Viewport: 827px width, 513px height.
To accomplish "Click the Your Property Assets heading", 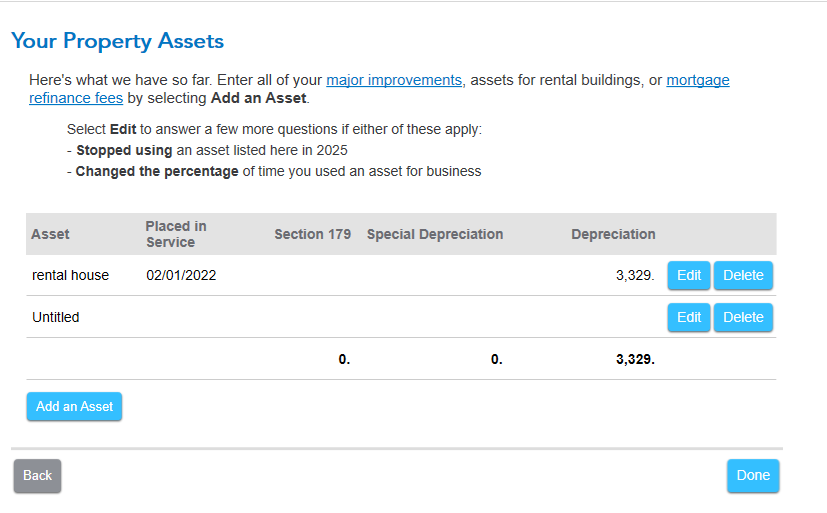I will pyautogui.click(x=117, y=41).
